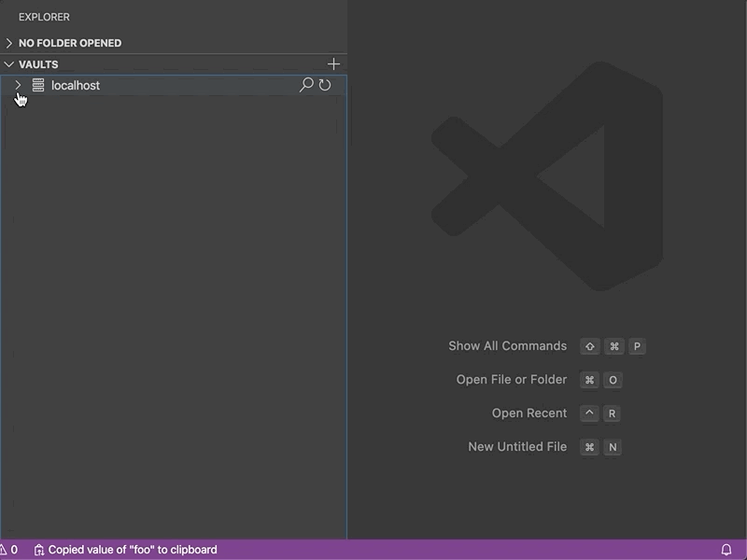The height and width of the screenshot is (560, 747).
Task: Click the control key hint for Open Recent
Action: (x=589, y=413)
